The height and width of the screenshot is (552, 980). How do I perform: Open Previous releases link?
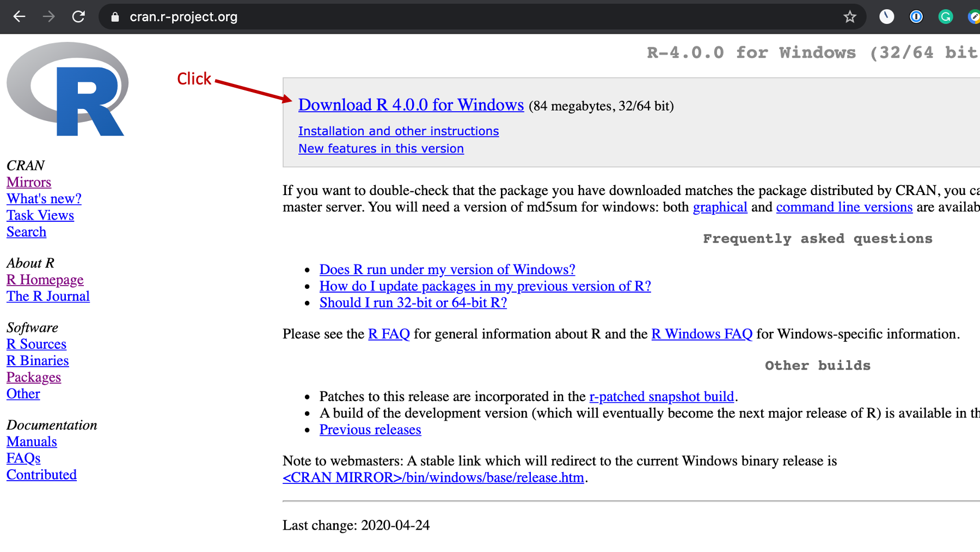point(370,429)
